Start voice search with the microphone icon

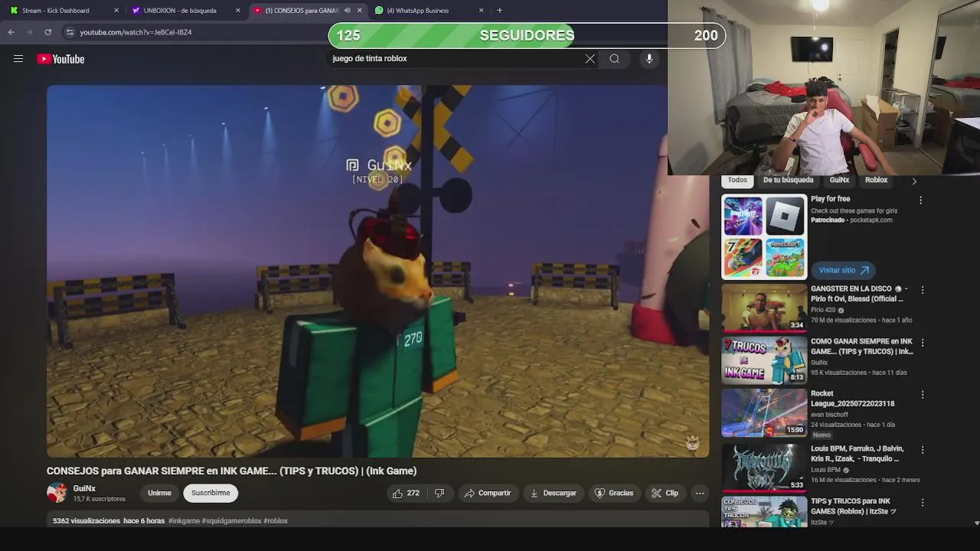(x=649, y=59)
